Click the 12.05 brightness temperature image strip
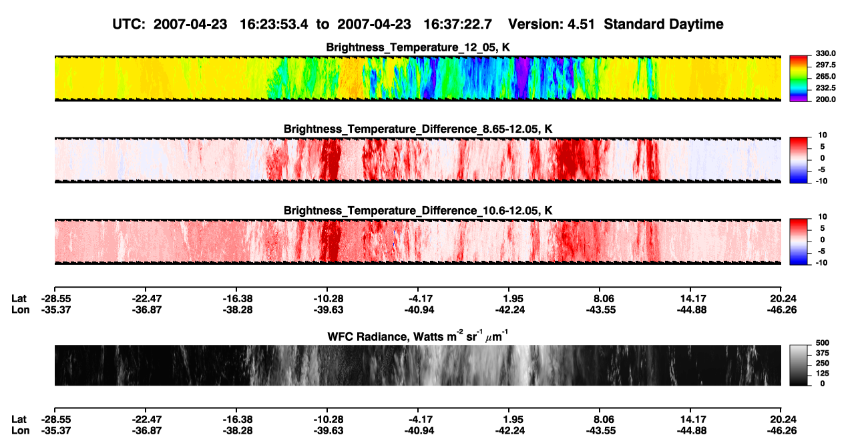The width and height of the screenshot is (868, 445). (x=417, y=77)
